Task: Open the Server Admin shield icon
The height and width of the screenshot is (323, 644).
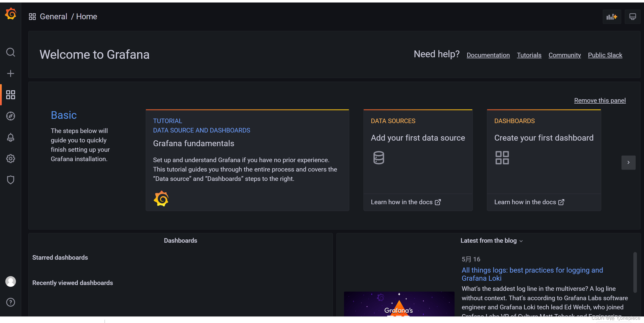Action: pos(10,180)
